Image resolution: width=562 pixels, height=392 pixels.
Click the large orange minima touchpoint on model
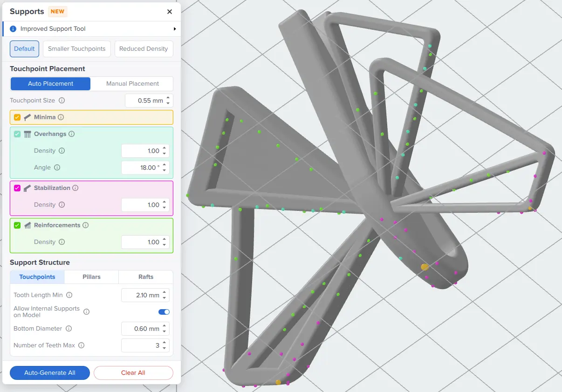425,267
